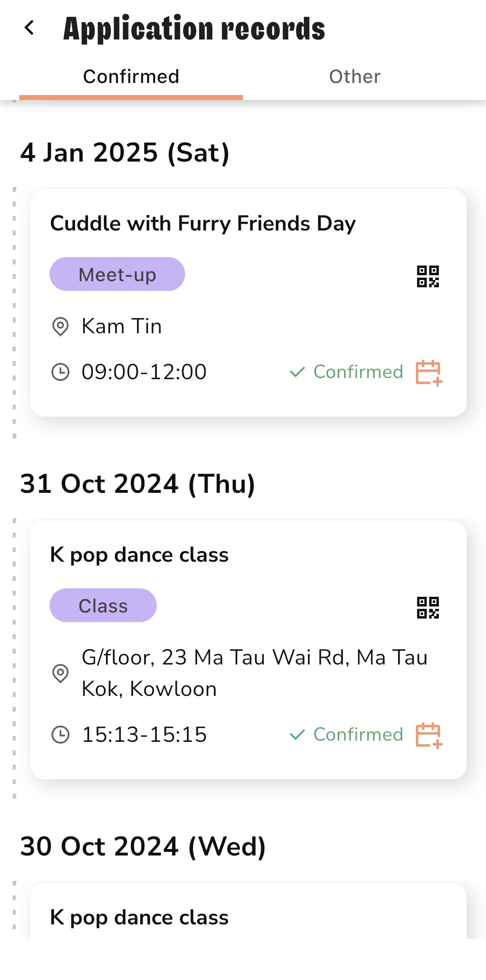486x980 pixels.
Task: Tap the back arrow icon
Action: (29, 28)
